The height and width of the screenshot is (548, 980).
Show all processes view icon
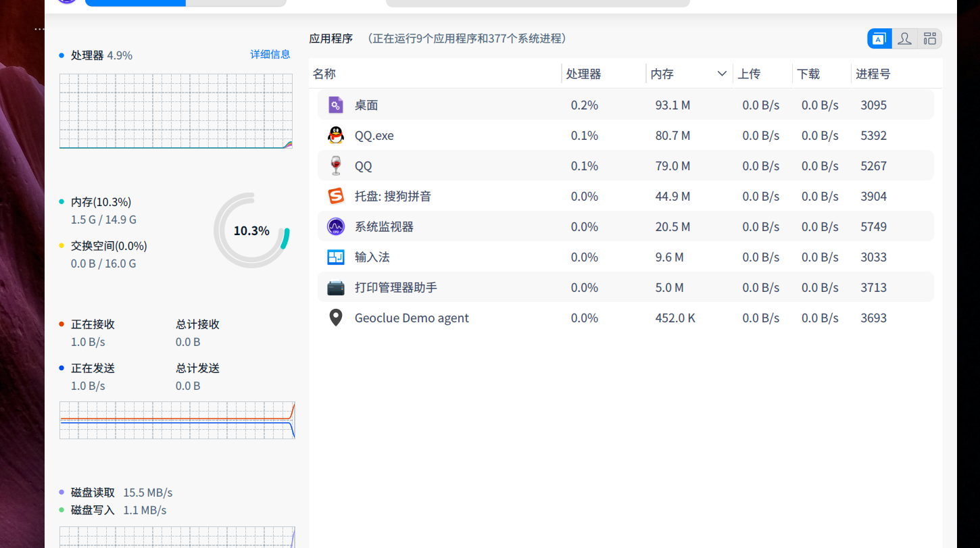[x=930, y=39]
